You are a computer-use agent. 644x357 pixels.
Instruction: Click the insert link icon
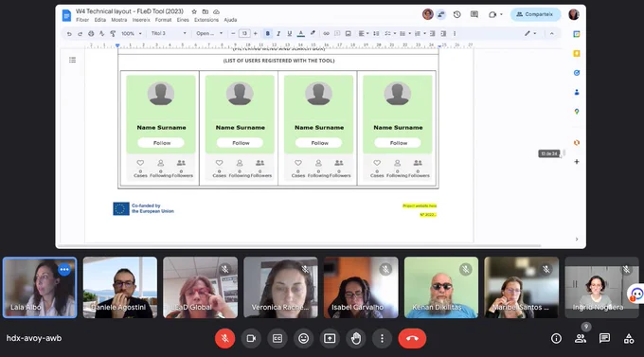pyautogui.click(x=326, y=34)
